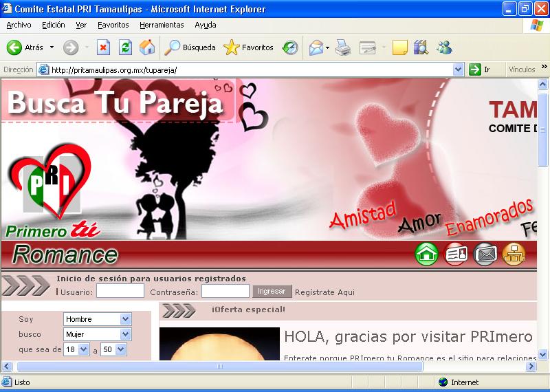Open the gray mail envelope site icon

(x=485, y=254)
